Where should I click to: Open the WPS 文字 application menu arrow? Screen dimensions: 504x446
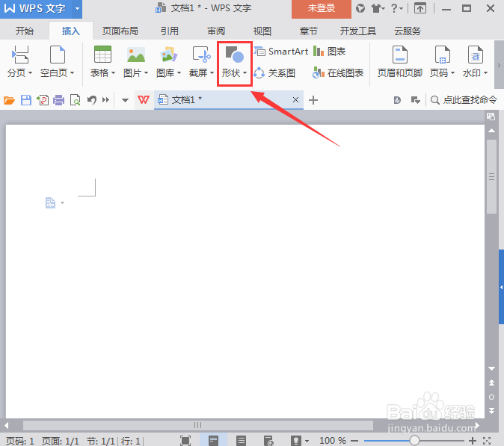77,9
